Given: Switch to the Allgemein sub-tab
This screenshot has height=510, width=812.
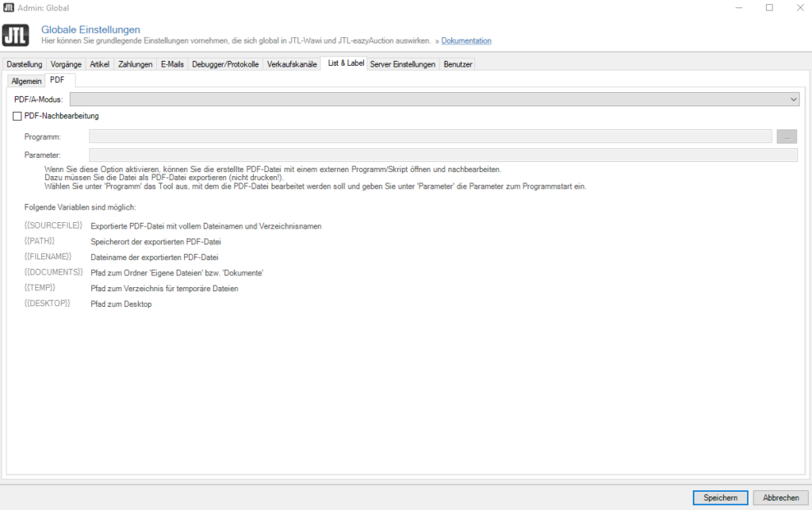Looking at the screenshot, I should (x=26, y=81).
